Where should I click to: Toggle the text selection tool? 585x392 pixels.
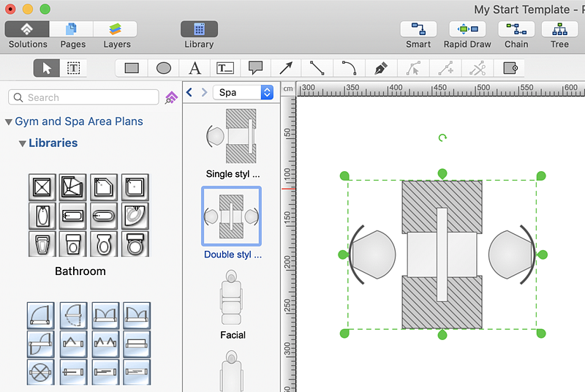coord(74,68)
